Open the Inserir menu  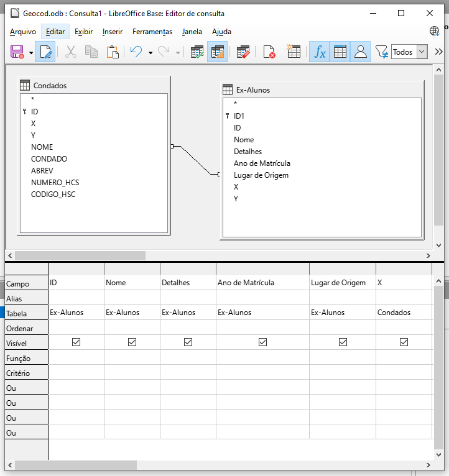pos(113,32)
